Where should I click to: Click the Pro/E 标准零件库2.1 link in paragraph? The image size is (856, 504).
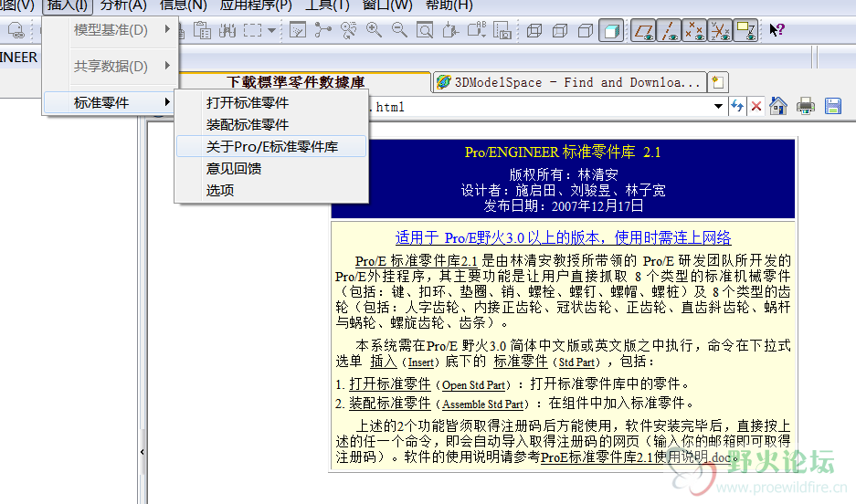tap(416, 261)
